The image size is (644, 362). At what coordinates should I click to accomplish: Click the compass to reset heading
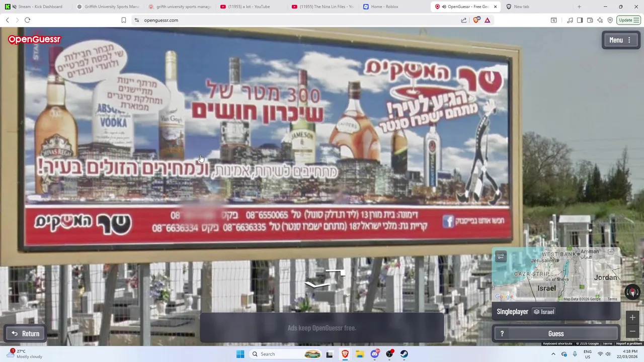coord(632,292)
